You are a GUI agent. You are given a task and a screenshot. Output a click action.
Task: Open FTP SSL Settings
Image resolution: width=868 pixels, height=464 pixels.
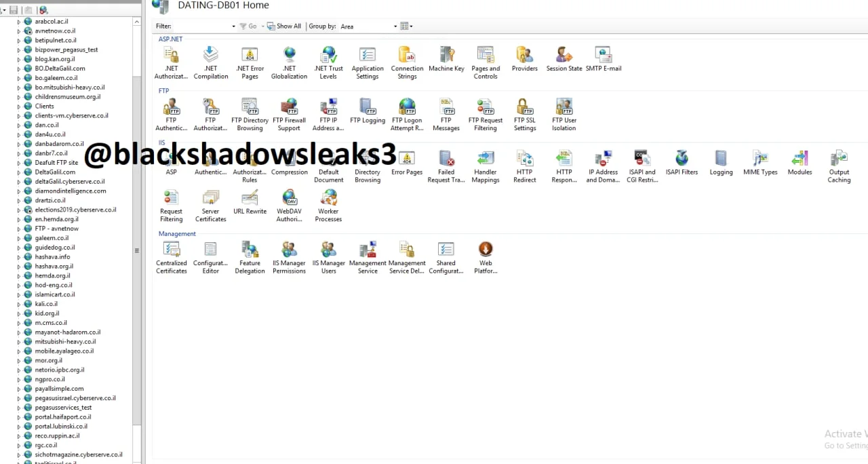[524, 114]
